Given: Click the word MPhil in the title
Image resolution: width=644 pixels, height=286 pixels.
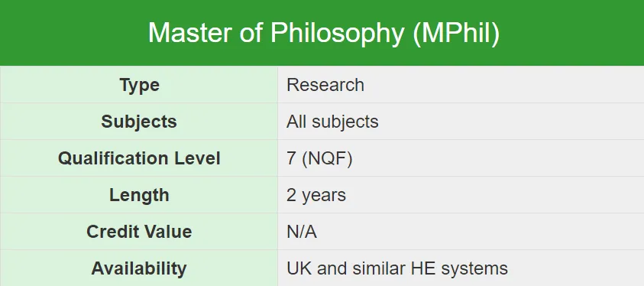Looking at the screenshot, I should click(457, 32).
